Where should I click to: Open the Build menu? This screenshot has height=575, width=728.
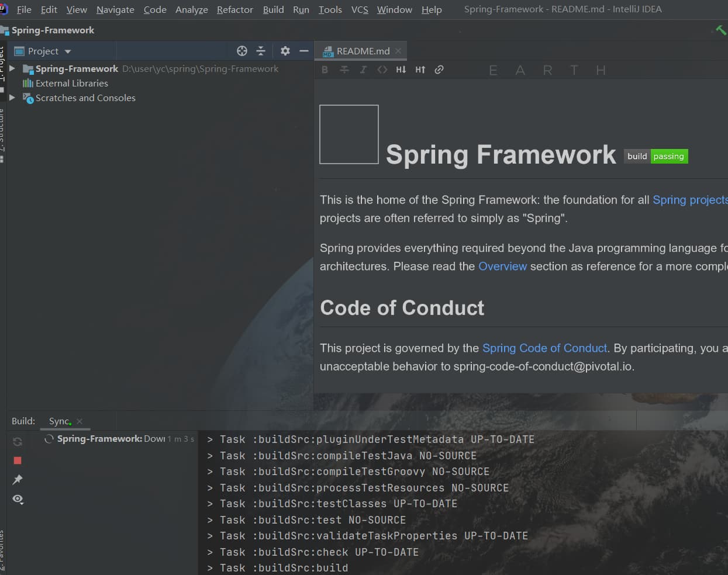(x=274, y=9)
